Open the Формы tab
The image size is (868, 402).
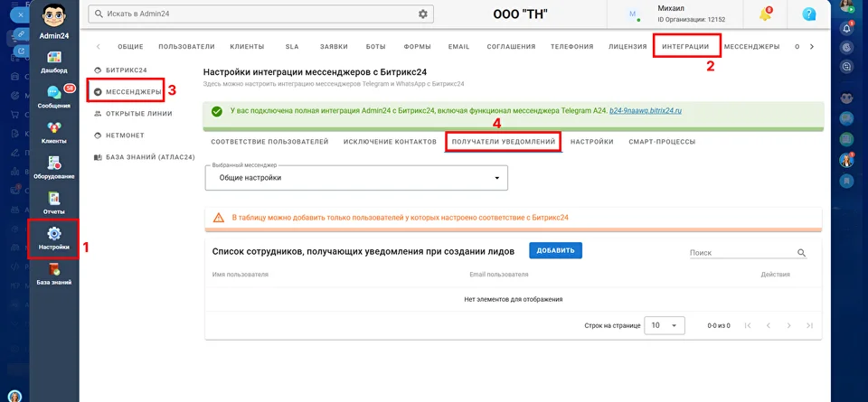click(x=418, y=47)
